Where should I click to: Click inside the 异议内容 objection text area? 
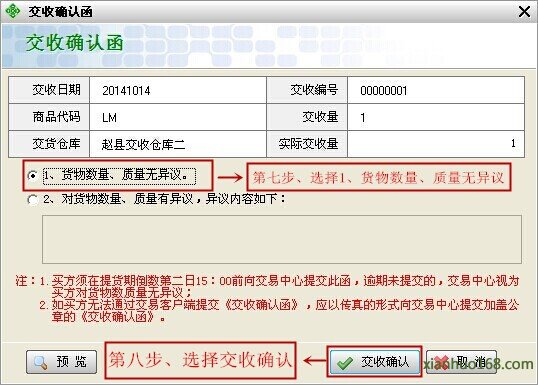282,240
